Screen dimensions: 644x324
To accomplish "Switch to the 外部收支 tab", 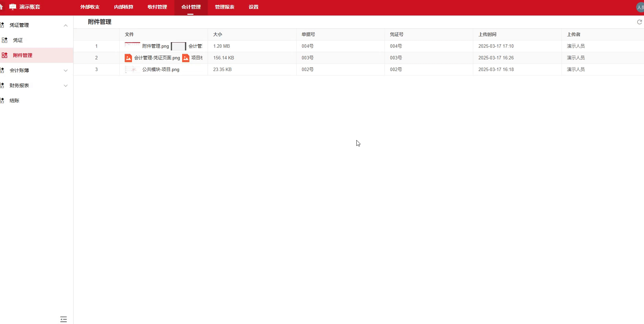I will 90,7.
